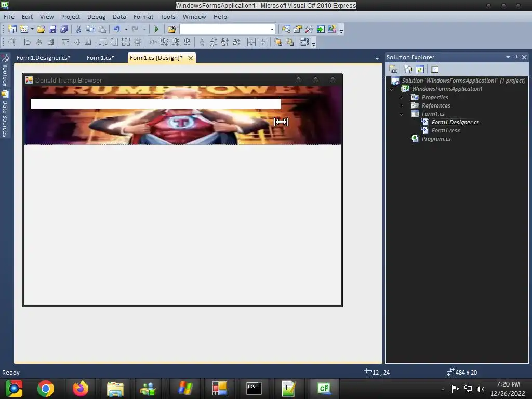Click the Align Lefts layout icon
This screenshot has width=532, height=399.
pos(27,42)
